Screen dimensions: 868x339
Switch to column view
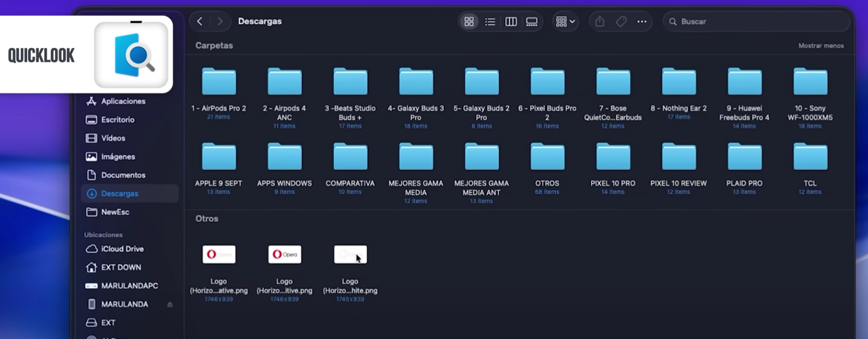point(511,22)
